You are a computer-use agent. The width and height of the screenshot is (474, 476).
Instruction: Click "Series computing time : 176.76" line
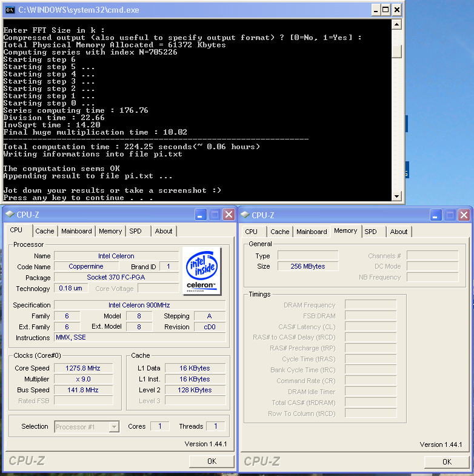pos(76,110)
